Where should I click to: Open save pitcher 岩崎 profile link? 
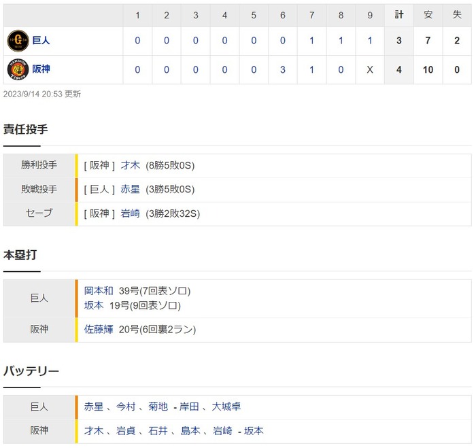[130, 213]
